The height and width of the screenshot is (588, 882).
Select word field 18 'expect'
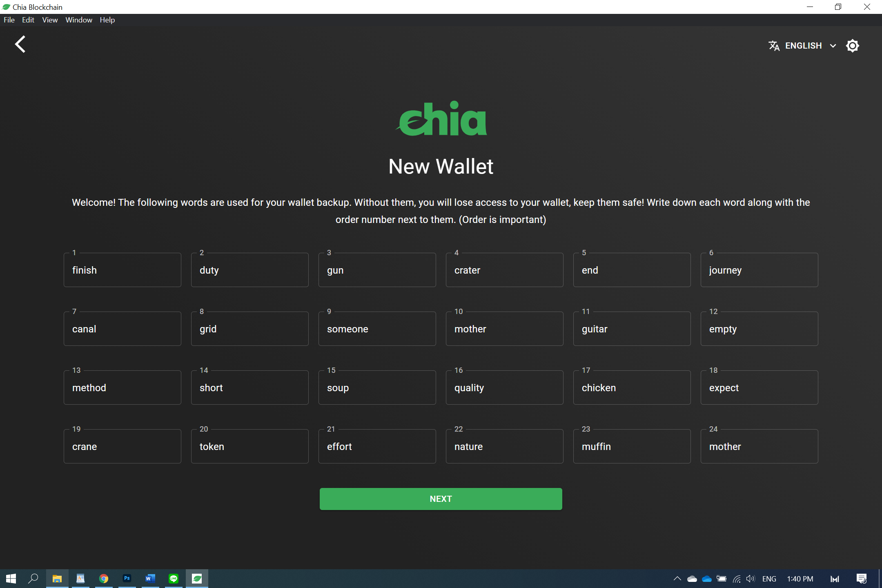pyautogui.click(x=759, y=388)
